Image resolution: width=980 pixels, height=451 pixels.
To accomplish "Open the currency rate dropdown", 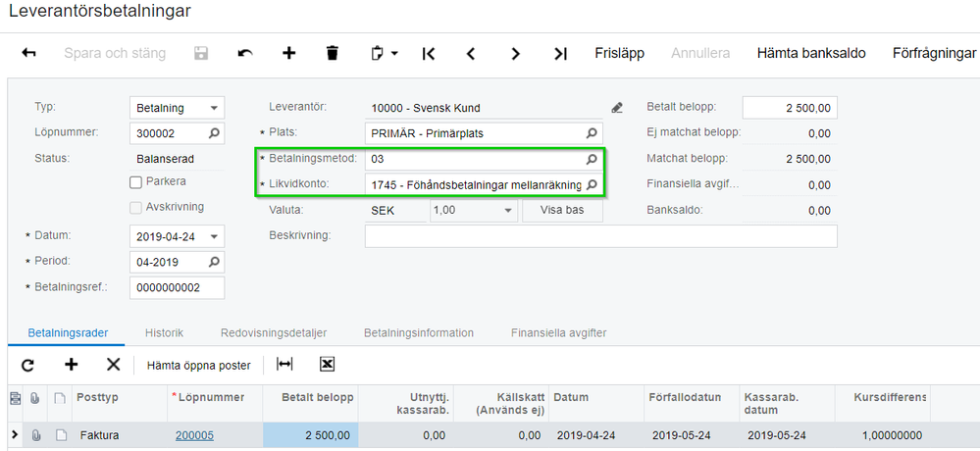I will (508, 211).
